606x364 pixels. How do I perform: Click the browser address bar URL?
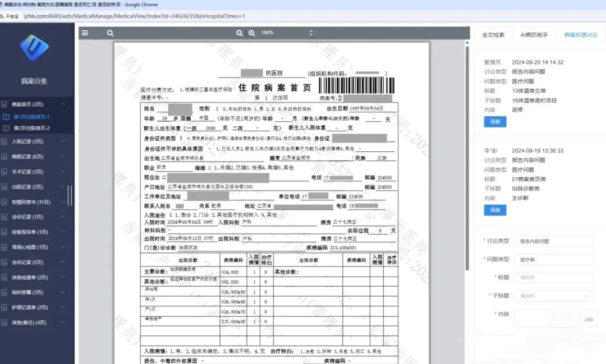pos(135,16)
